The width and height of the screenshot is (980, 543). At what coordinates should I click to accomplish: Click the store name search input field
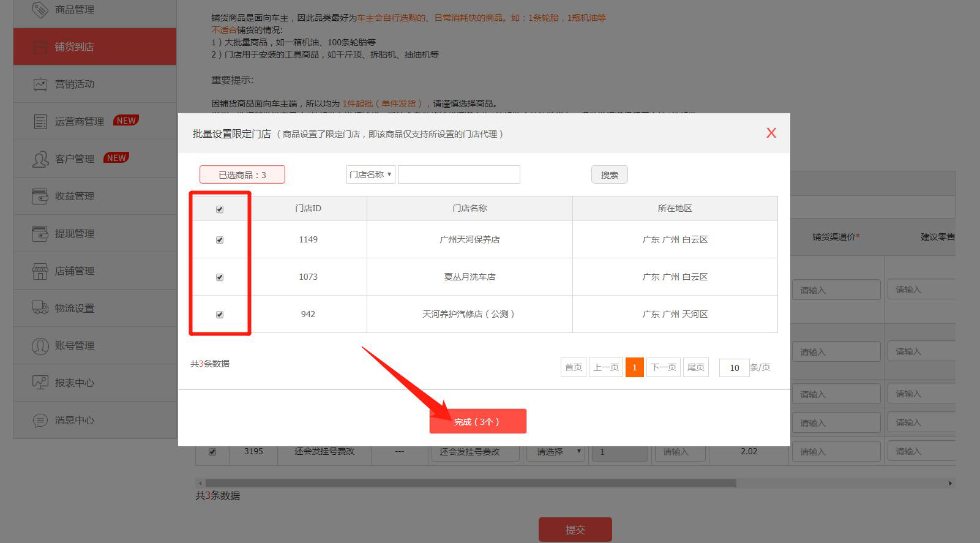click(x=458, y=174)
